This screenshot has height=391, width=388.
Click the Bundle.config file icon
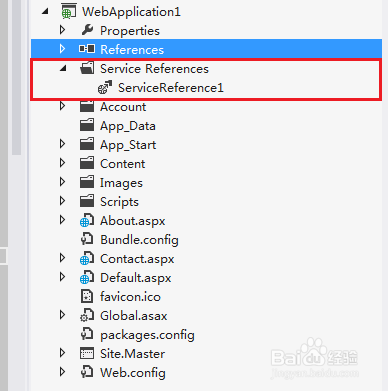[x=87, y=239]
